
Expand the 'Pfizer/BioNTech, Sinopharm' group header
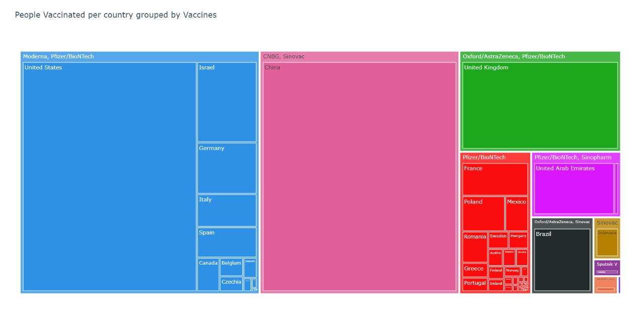[x=576, y=157]
